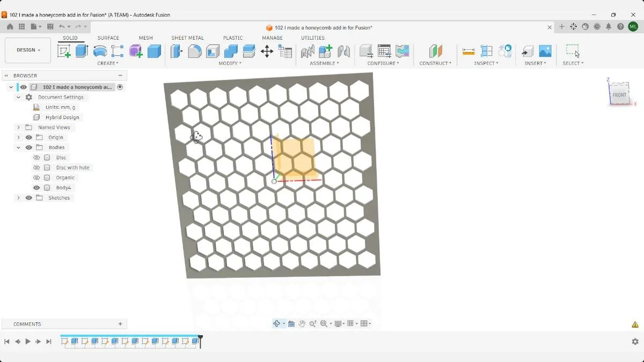Open the notifications bell

609,26
